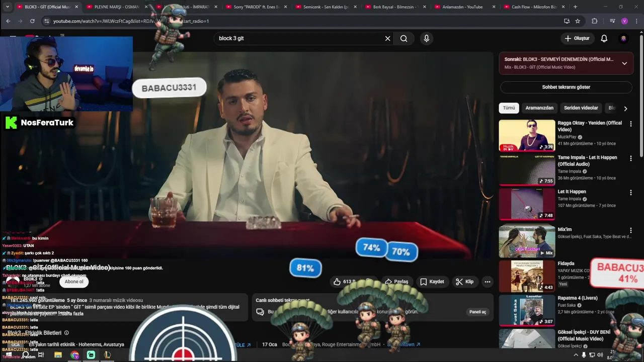Open the Mix'im playlist title
This screenshot has width=644, height=362.
pos(565,229)
